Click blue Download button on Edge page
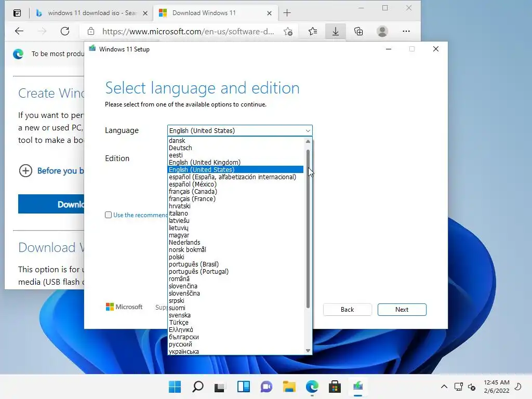The height and width of the screenshot is (399, 532). 51,204
